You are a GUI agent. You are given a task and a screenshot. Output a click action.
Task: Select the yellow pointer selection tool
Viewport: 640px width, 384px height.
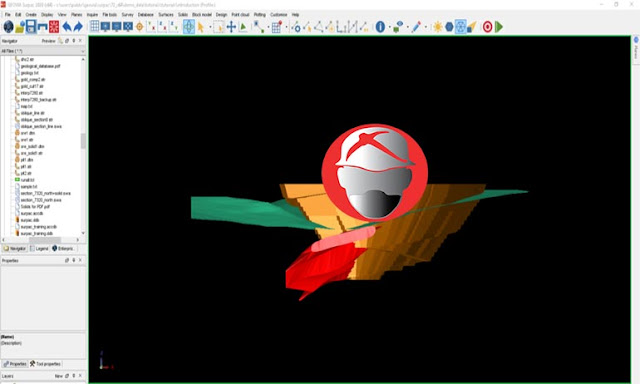tap(201, 27)
